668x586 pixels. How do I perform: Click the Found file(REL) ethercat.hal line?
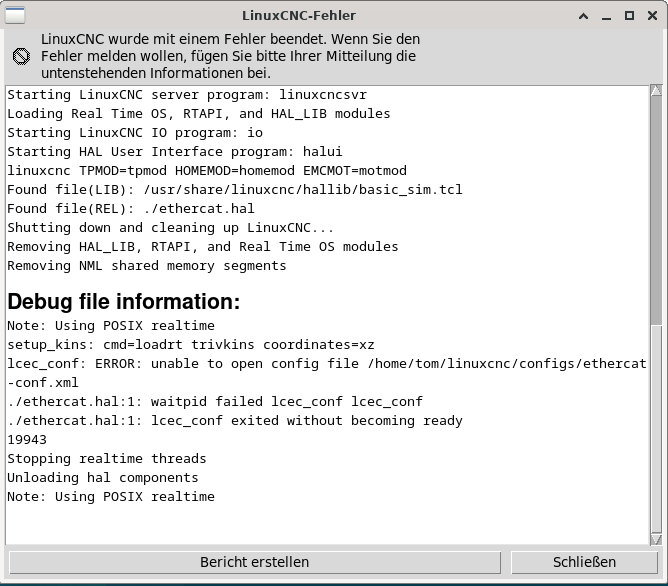pos(131,209)
